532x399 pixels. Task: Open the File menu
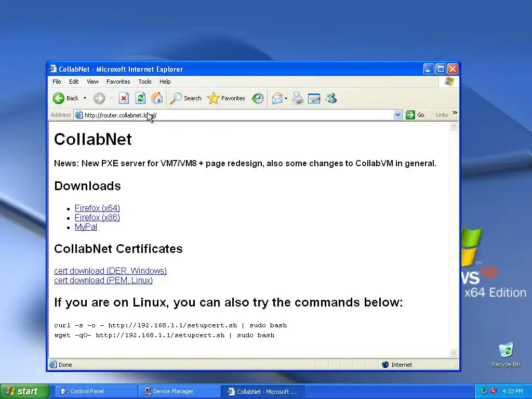point(57,82)
